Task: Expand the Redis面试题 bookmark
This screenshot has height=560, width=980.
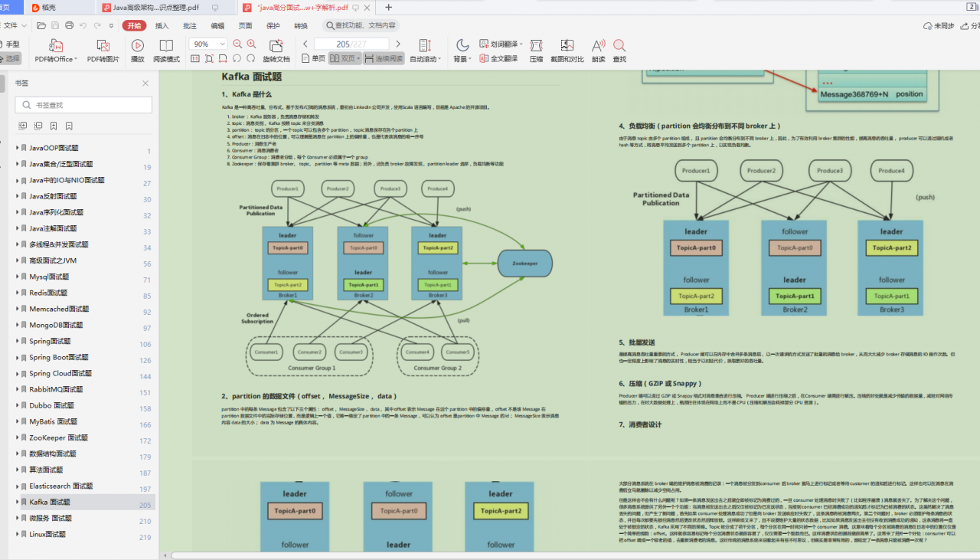Action: pos(17,293)
